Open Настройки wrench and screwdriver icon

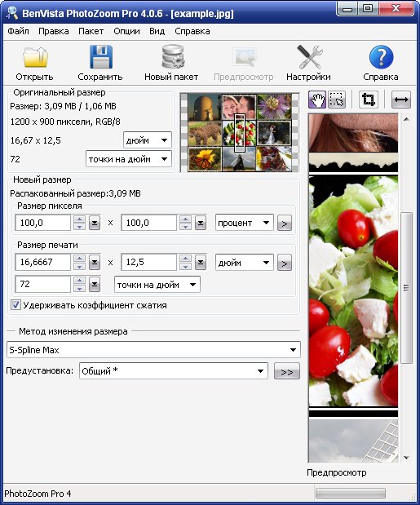pos(310,57)
